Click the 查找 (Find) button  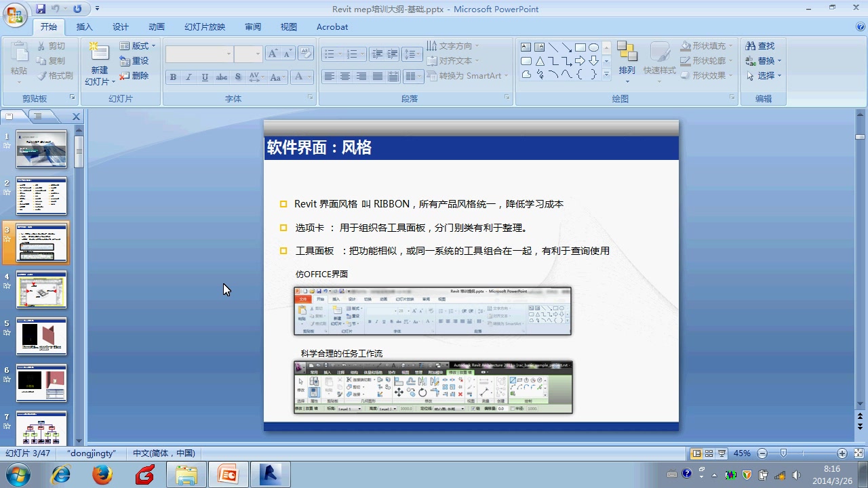pyautogui.click(x=760, y=46)
